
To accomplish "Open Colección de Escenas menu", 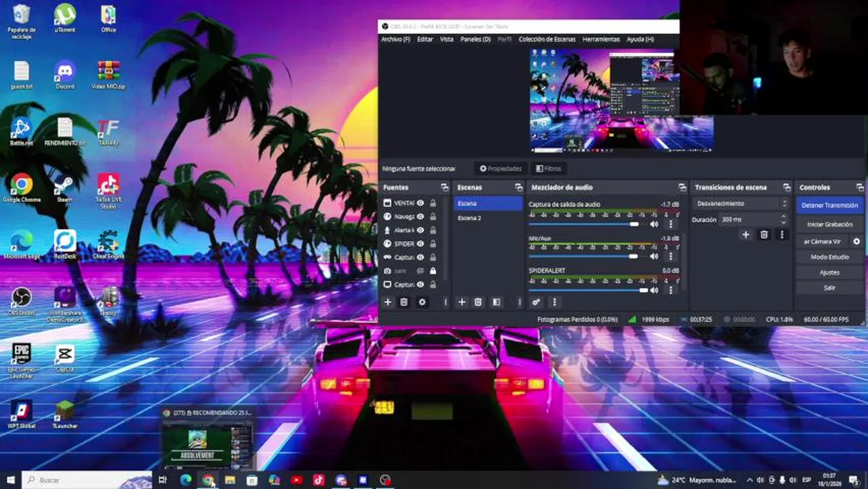I will click(547, 39).
